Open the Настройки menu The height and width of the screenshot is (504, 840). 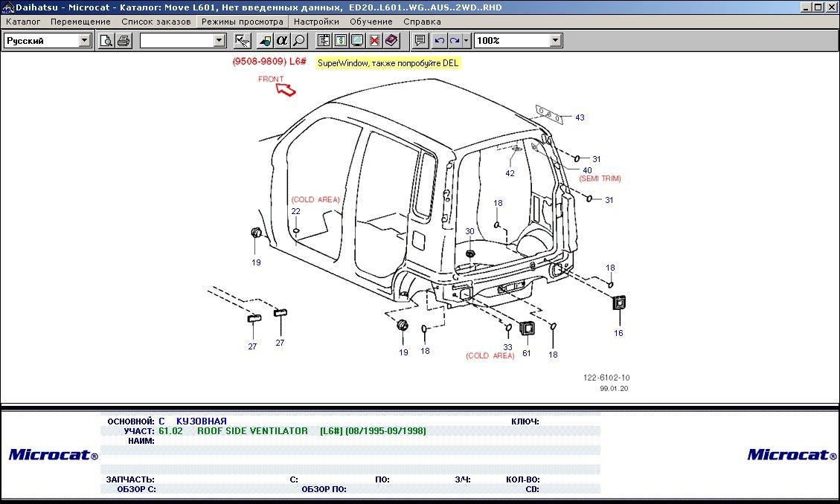pos(316,22)
